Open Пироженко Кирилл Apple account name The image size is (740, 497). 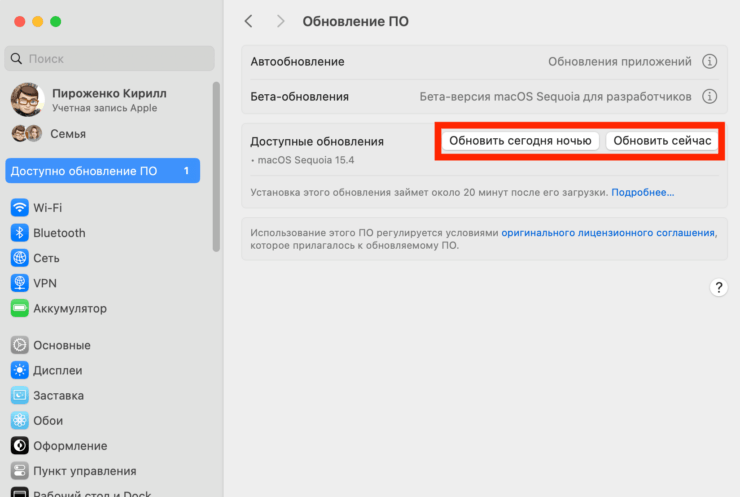tap(109, 93)
